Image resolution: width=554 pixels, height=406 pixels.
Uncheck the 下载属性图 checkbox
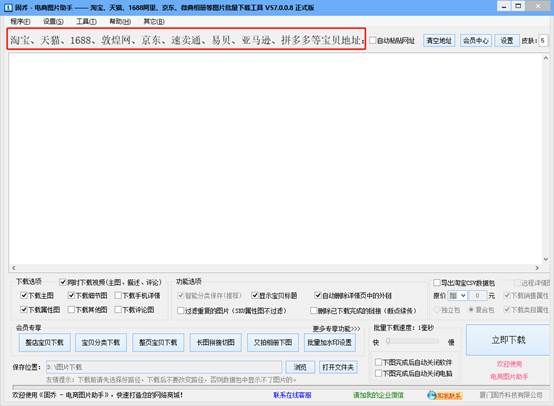[24, 310]
